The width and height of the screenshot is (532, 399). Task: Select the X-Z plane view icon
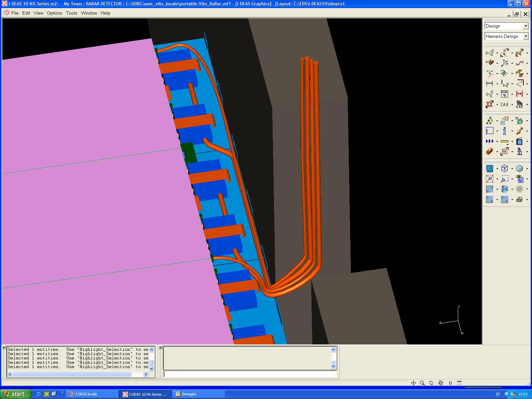(x=489, y=189)
